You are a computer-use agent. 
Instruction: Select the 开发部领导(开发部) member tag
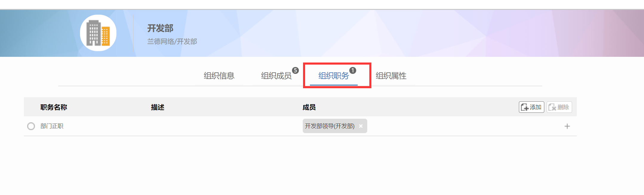click(330, 126)
